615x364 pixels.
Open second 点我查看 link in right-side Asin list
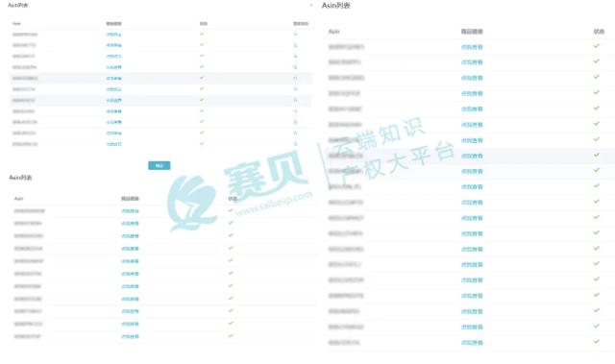pyautogui.click(x=472, y=62)
